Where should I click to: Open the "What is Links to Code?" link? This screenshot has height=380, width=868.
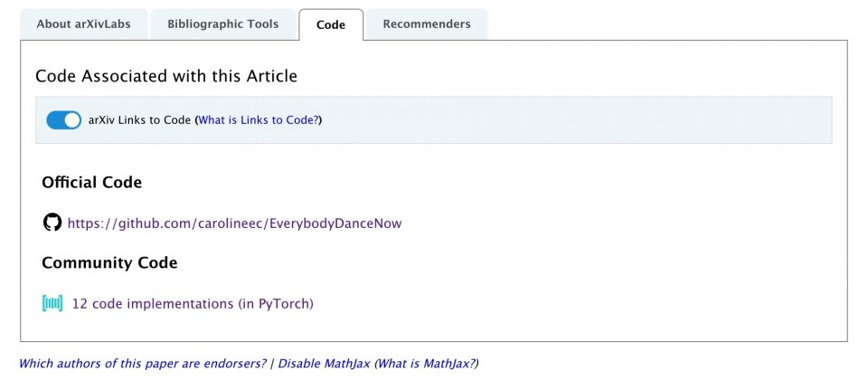(x=258, y=120)
